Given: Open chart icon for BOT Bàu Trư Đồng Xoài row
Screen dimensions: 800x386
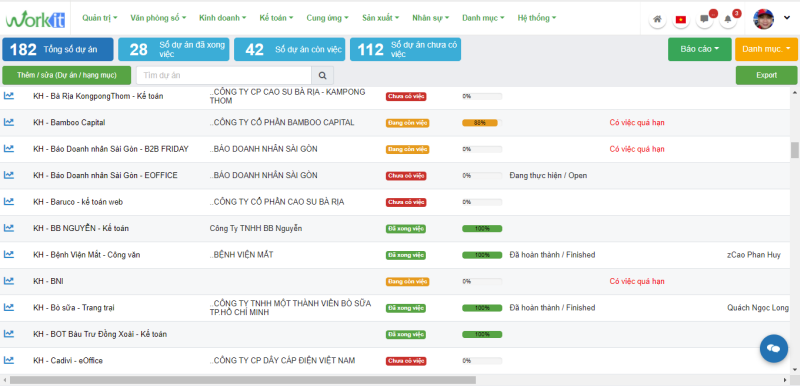Looking at the screenshot, I should click(x=9, y=334).
